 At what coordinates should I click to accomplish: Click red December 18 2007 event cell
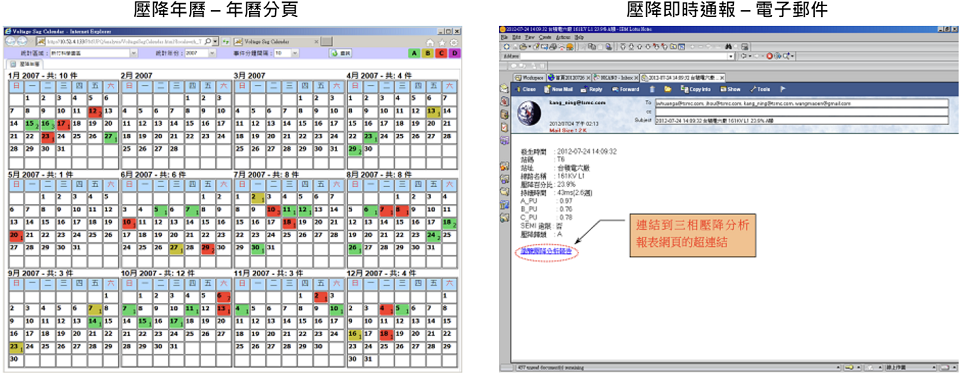pos(385,334)
